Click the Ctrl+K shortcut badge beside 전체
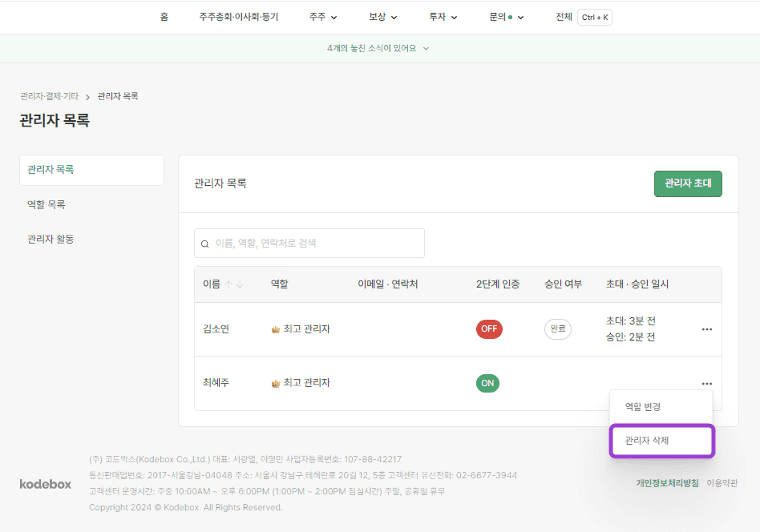The height and width of the screenshot is (532, 760). pyautogui.click(x=594, y=17)
